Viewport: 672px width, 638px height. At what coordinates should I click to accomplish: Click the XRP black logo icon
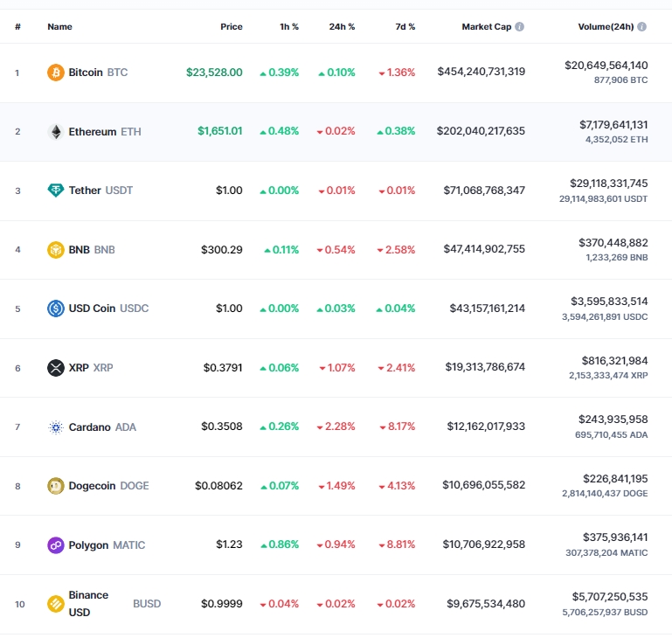point(56,368)
